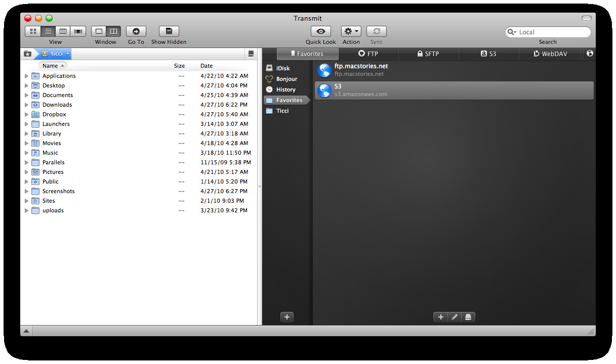This screenshot has height=364, width=616.
Task: Select the Pictures folder icon
Action: (35, 172)
